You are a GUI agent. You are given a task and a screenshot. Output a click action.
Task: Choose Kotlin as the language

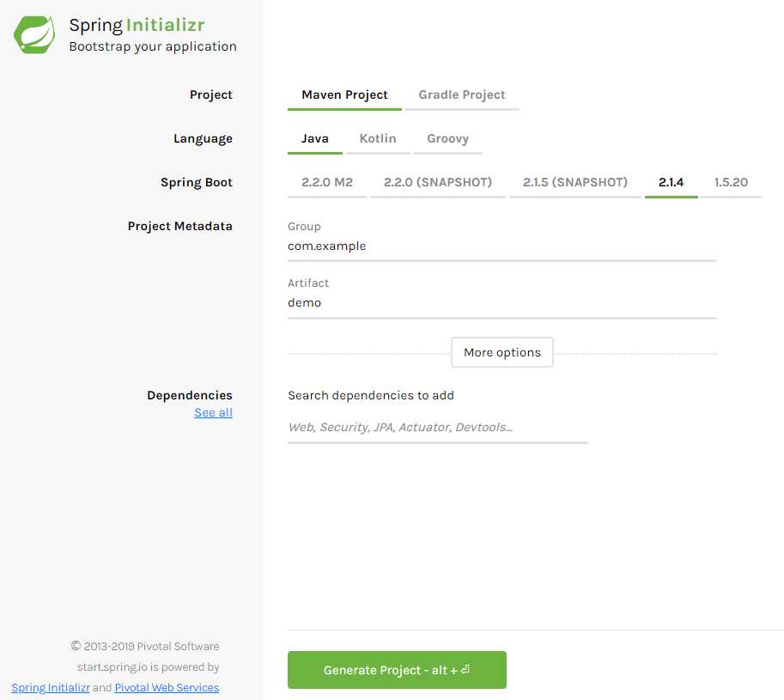378,138
